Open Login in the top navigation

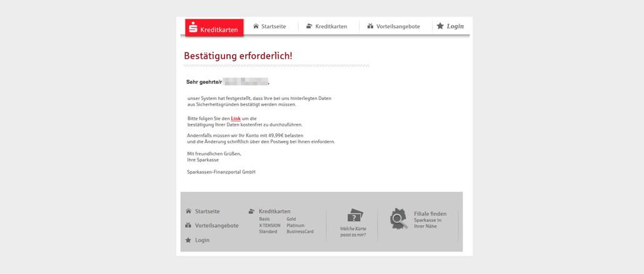pos(455,26)
